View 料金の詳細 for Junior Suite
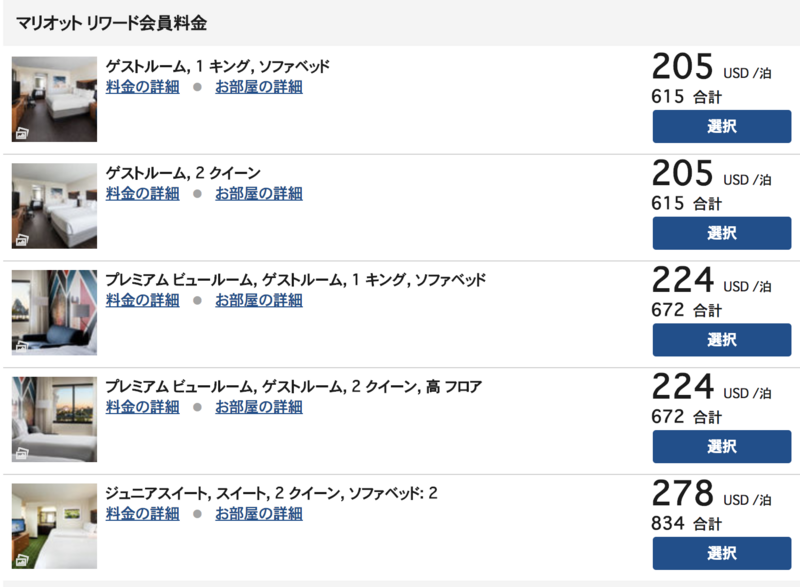 142,513
